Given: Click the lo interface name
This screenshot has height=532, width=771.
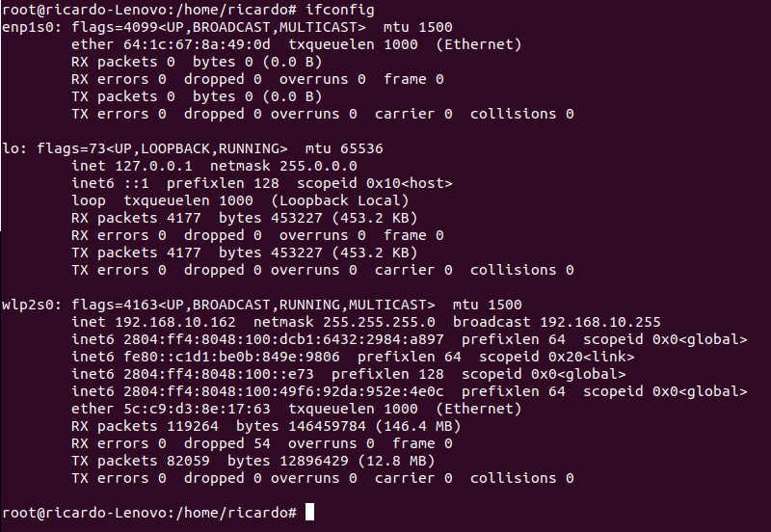Looking at the screenshot, I should (x=12, y=148).
